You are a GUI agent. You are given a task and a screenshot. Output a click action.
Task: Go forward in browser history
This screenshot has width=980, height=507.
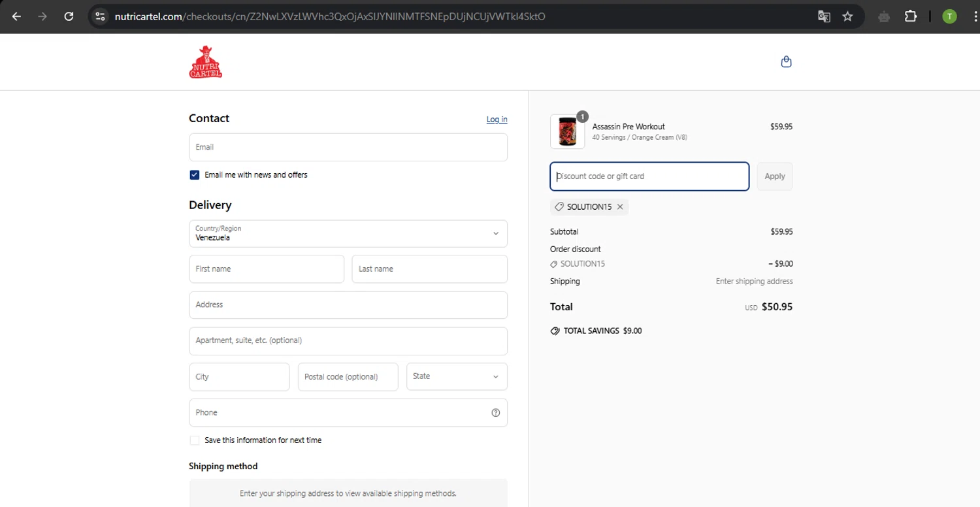pos(42,16)
